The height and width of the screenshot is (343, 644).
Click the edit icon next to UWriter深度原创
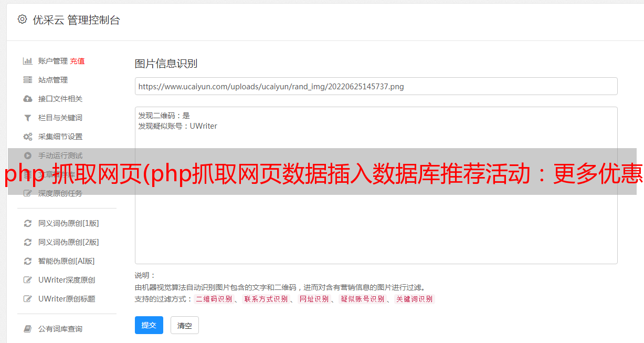tap(28, 280)
